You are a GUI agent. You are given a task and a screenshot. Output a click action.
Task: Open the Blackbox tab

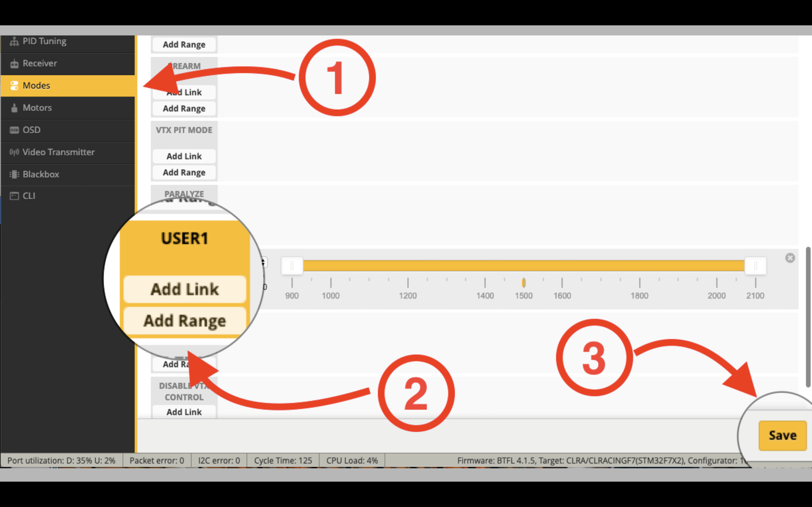click(x=41, y=174)
